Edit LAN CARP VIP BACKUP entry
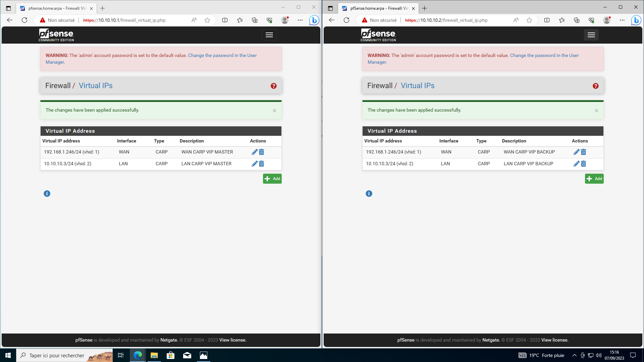 tap(576, 164)
